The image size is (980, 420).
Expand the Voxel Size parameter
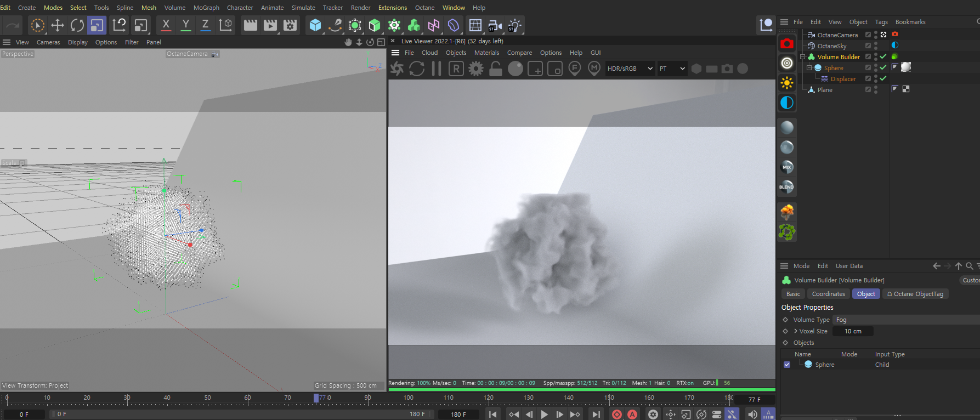(796, 331)
